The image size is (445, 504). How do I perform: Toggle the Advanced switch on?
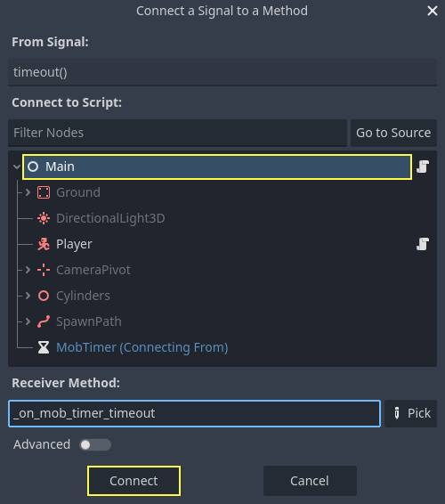pyautogui.click(x=95, y=445)
